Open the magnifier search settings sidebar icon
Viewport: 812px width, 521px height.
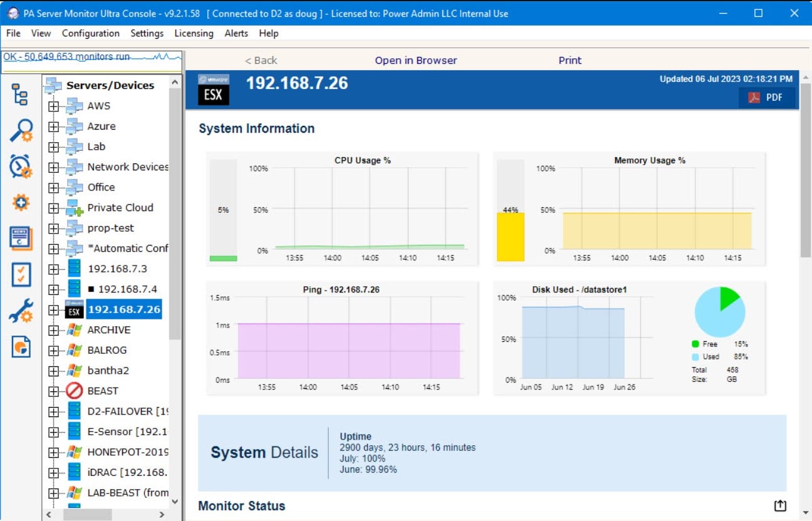(x=21, y=131)
